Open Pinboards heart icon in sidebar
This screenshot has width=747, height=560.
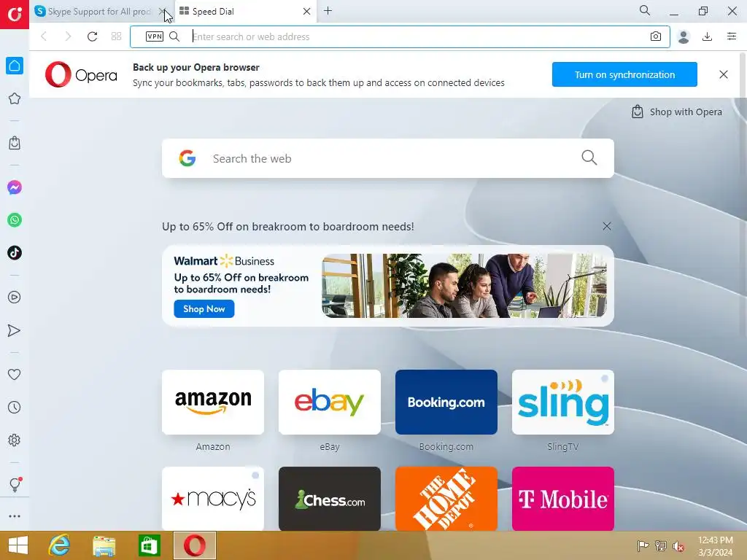pyautogui.click(x=15, y=374)
